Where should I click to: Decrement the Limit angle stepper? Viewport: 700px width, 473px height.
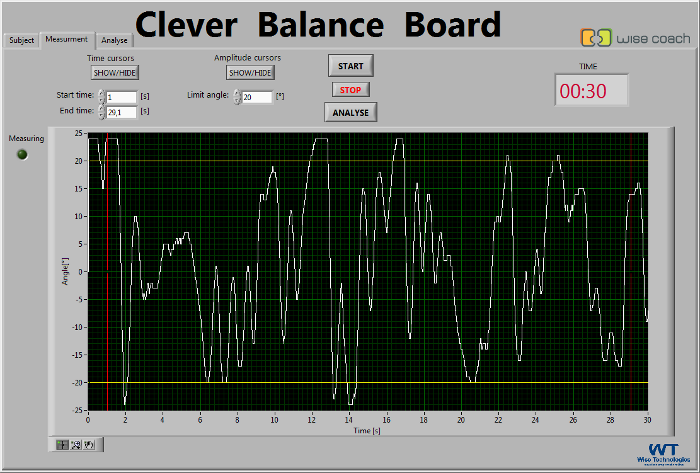[x=237, y=100]
